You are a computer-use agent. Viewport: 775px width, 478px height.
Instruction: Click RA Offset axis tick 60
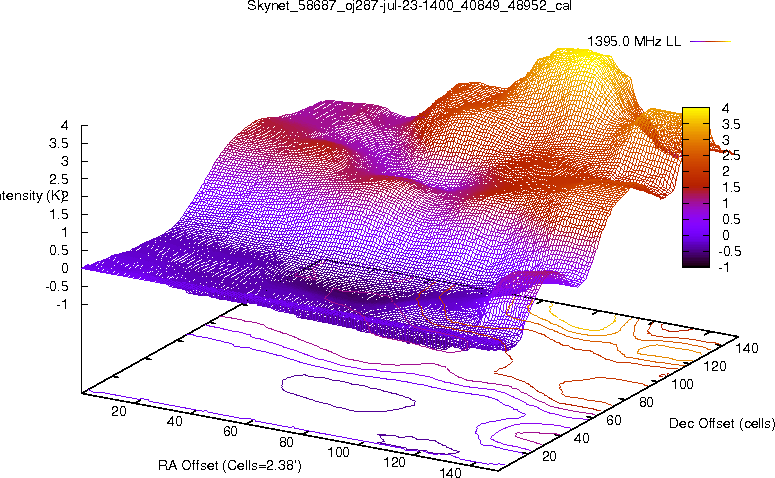pos(230,432)
